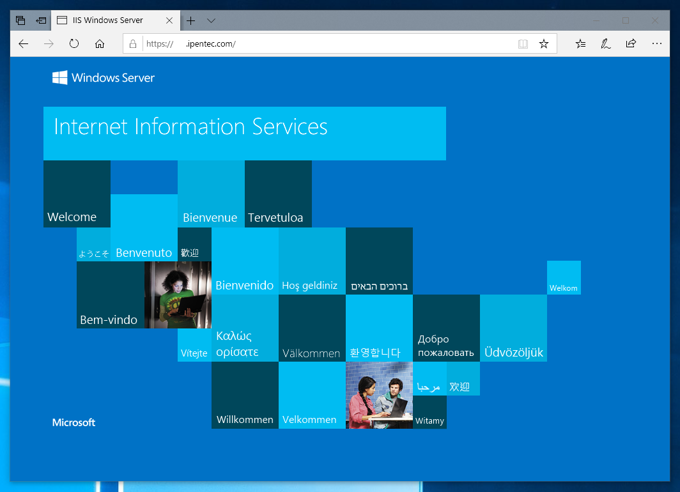Click the Welkom tile
The image size is (680, 492).
[x=564, y=278]
